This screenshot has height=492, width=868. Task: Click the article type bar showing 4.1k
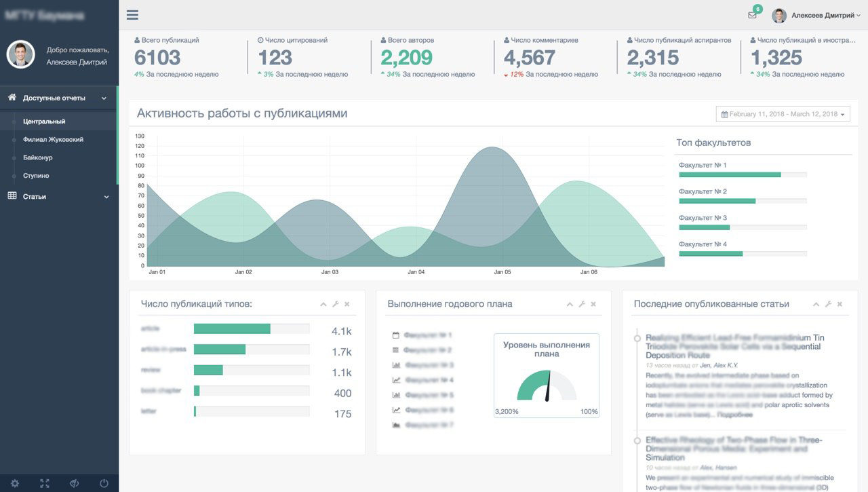pos(252,328)
